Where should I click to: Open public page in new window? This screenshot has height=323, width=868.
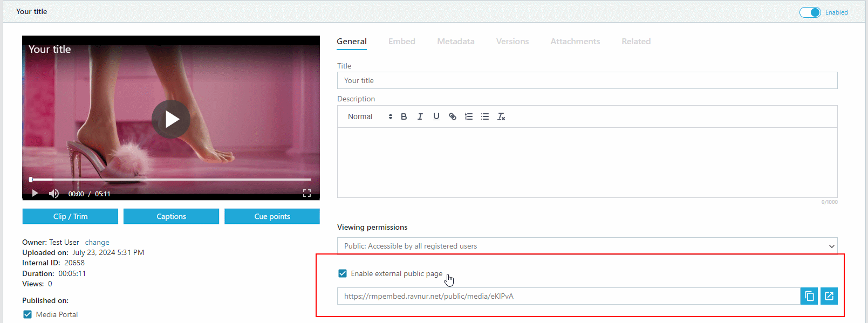click(829, 296)
